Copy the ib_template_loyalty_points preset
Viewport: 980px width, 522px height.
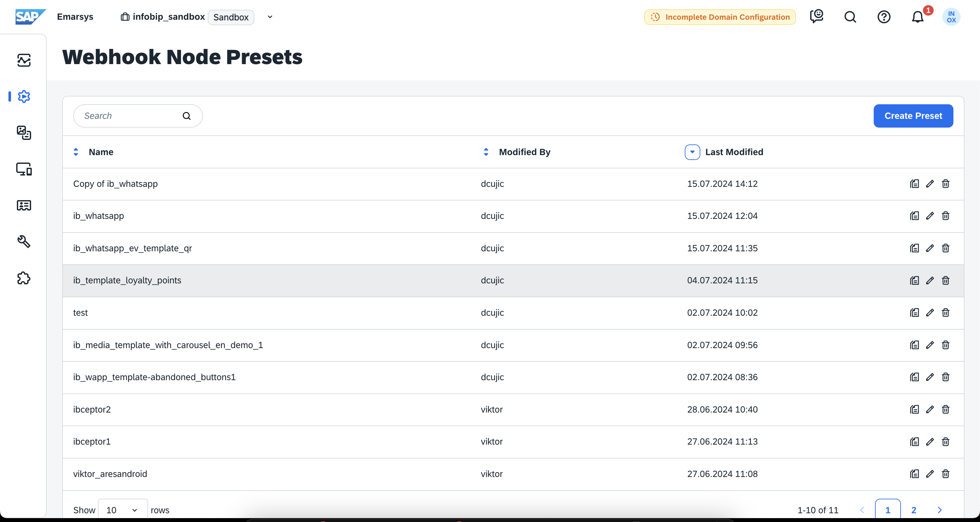coord(914,280)
